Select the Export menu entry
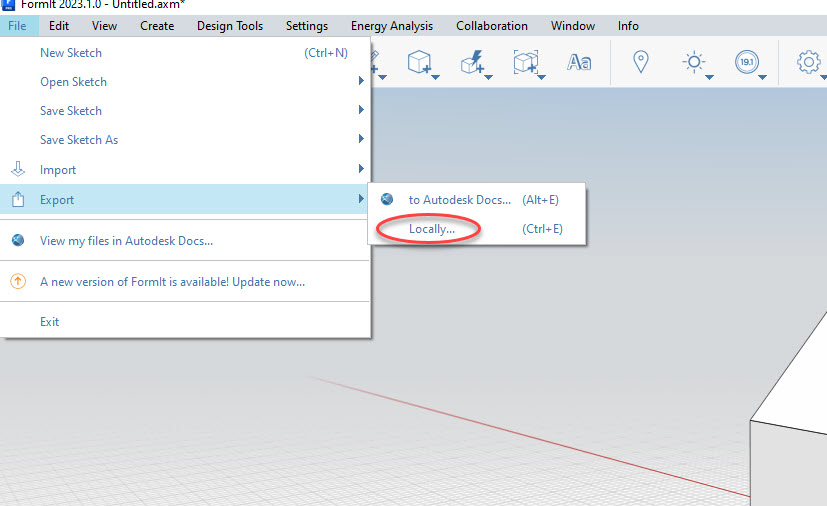This screenshot has width=827, height=506. [x=185, y=199]
